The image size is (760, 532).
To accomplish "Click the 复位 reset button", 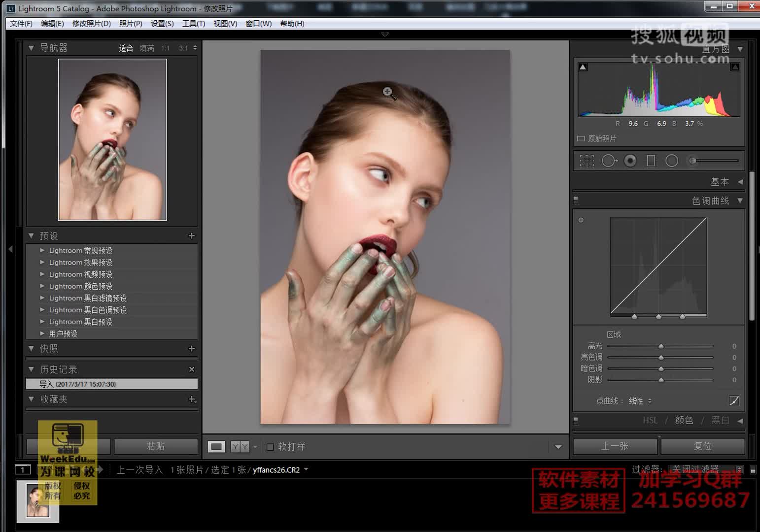I will point(702,446).
